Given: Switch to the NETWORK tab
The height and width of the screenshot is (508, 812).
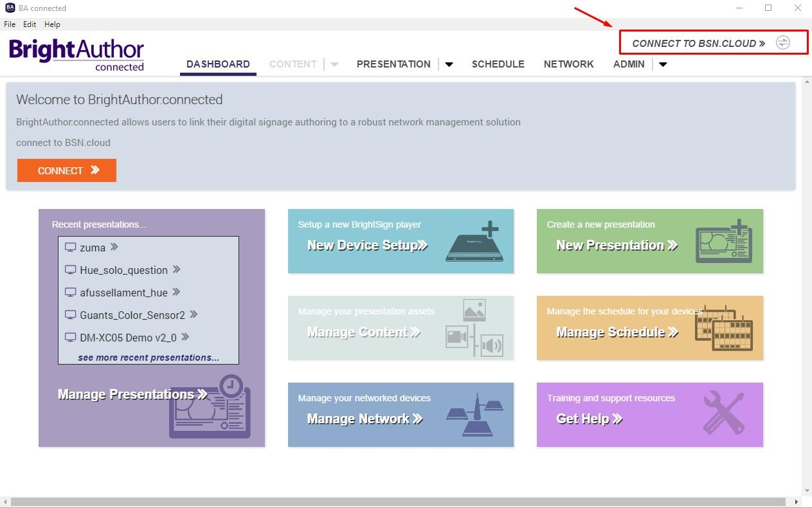Looking at the screenshot, I should pyautogui.click(x=569, y=64).
